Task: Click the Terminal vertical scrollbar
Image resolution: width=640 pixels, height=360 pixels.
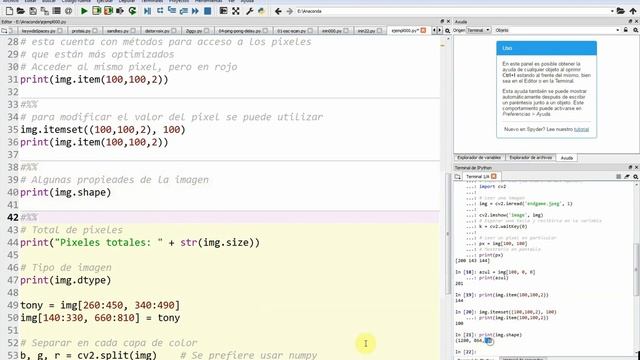Action: (x=636, y=269)
